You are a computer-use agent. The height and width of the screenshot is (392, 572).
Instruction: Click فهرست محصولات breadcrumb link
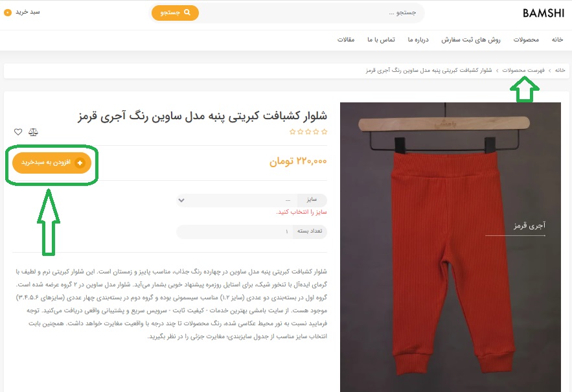click(523, 70)
